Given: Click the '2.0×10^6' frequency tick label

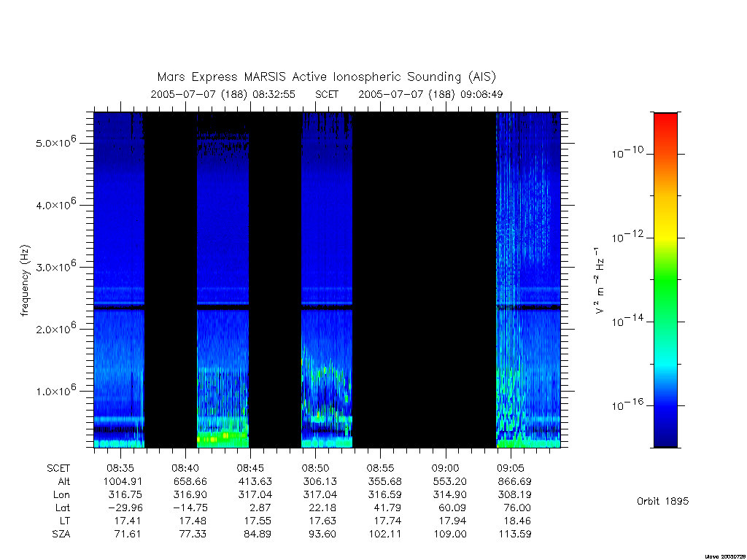Looking at the screenshot, I should [55, 327].
